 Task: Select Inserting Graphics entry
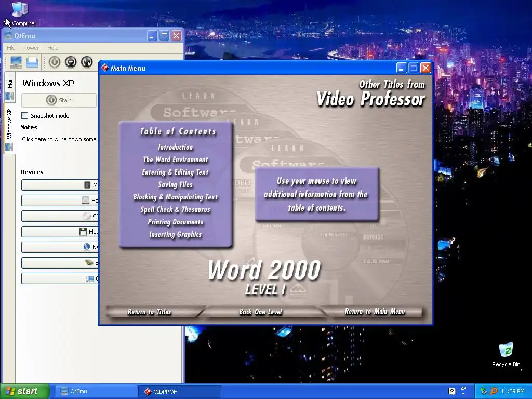[x=176, y=234]
